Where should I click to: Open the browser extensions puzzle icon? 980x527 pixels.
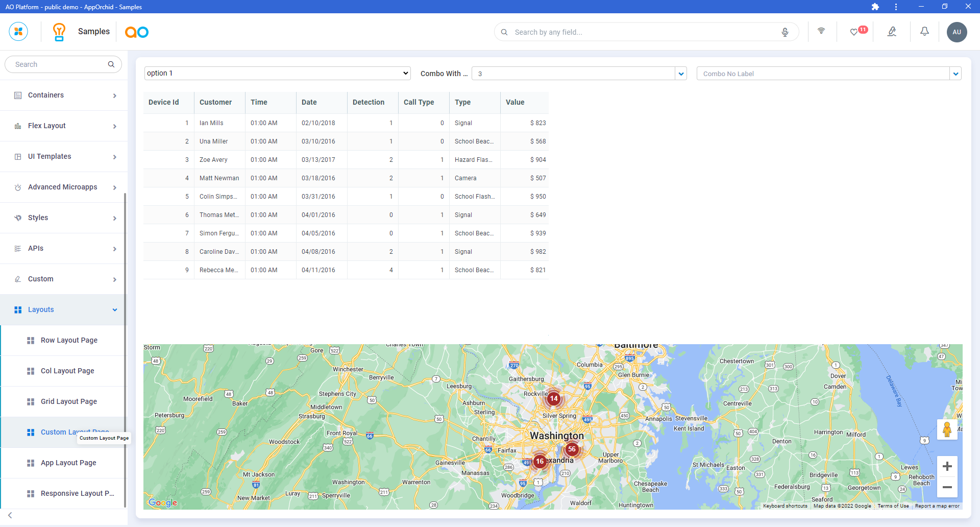pyautogui.click(x=875, y=7)
